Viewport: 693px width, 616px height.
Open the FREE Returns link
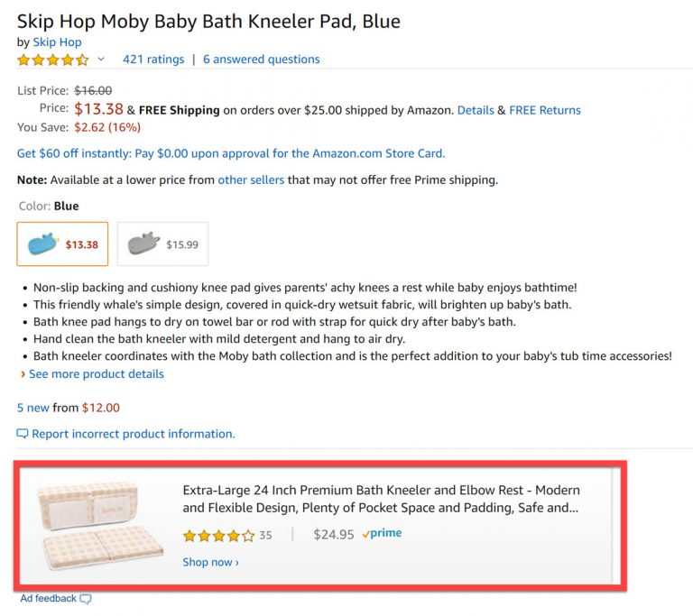(544, 110)
